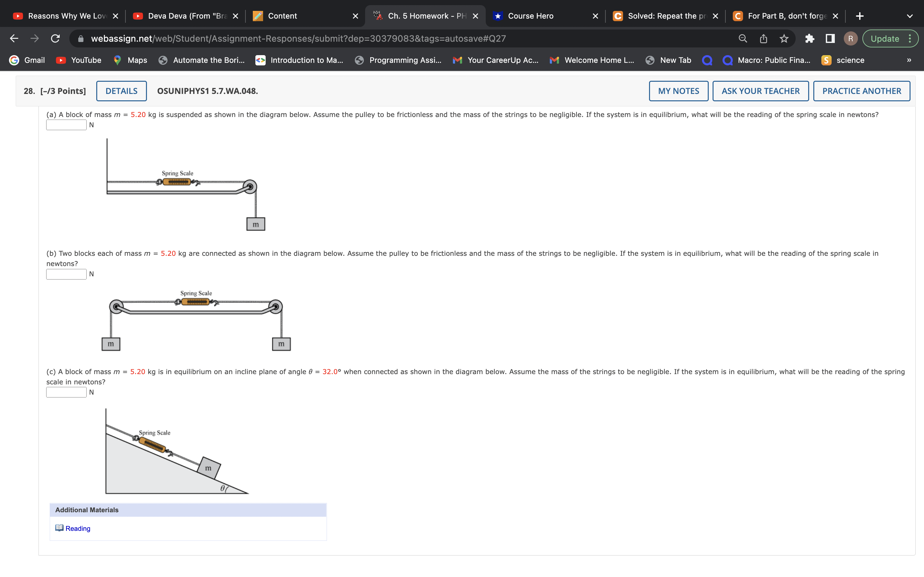
Task: Switch to the Course Hero tab
Action: point(530,16)
